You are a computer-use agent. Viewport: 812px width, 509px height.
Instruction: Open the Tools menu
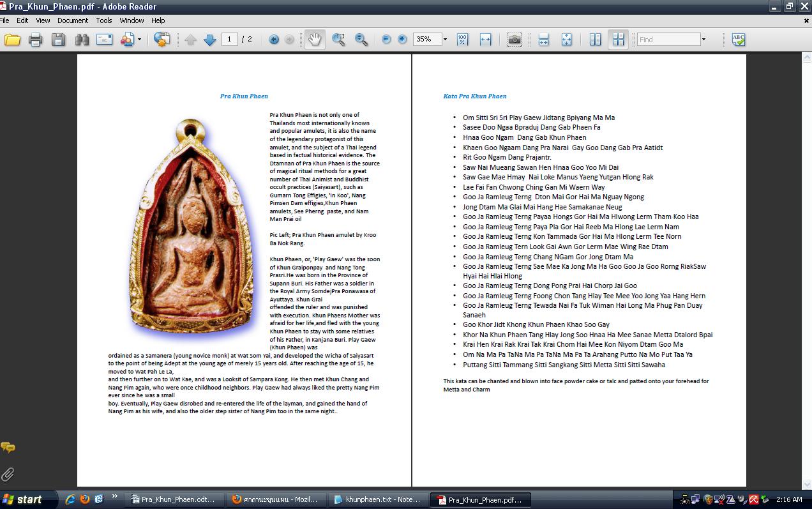(104, 20)
